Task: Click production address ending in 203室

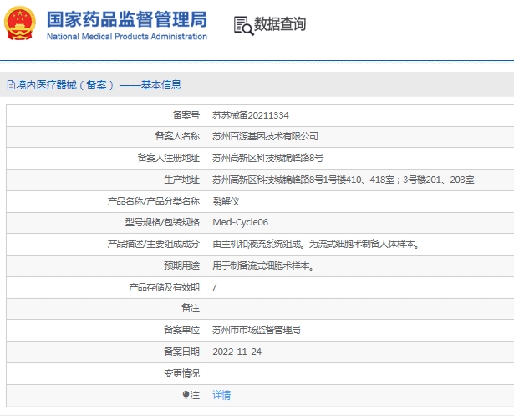Action: 344,180
